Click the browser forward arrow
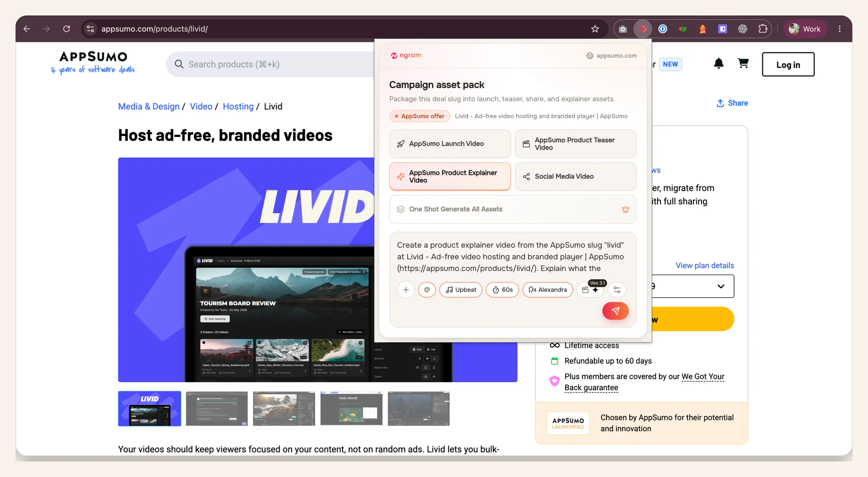This screenshot has width=868, height=477. click(x=46, y=29)
